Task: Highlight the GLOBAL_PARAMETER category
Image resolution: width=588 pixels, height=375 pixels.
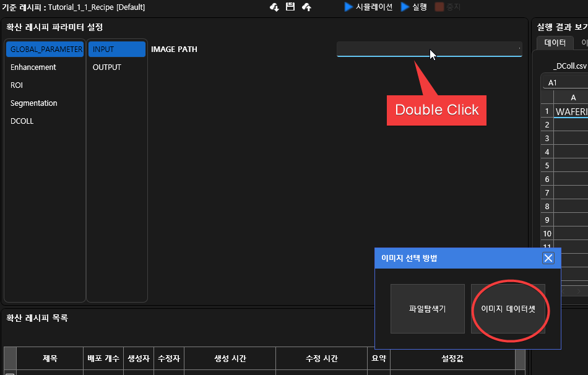Action: (x=45, y=49)
